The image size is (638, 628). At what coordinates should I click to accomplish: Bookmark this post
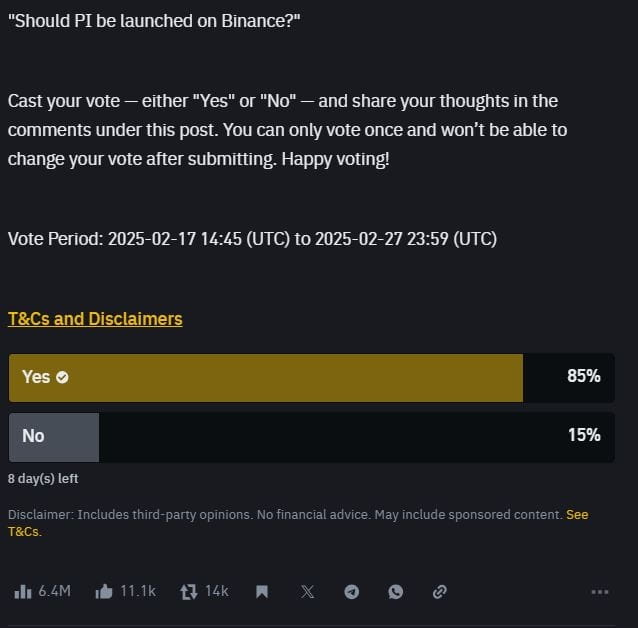click(262, 592)
